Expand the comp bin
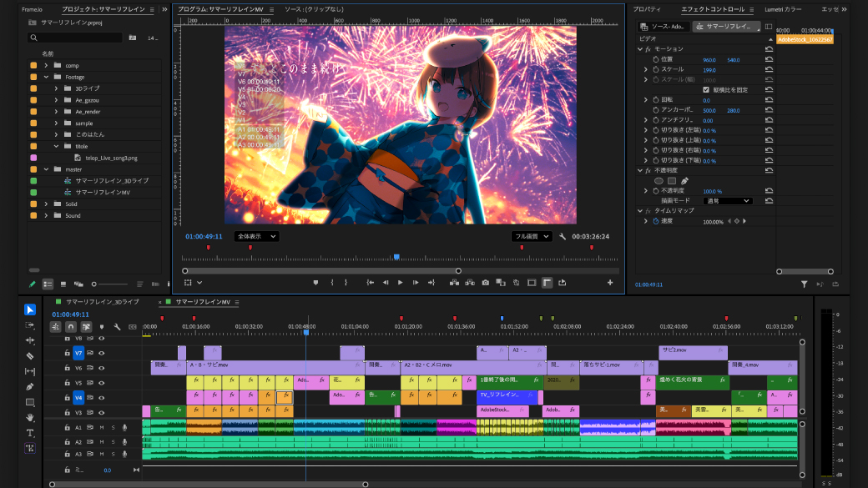 pyautogui.click(x=47, y=65)
